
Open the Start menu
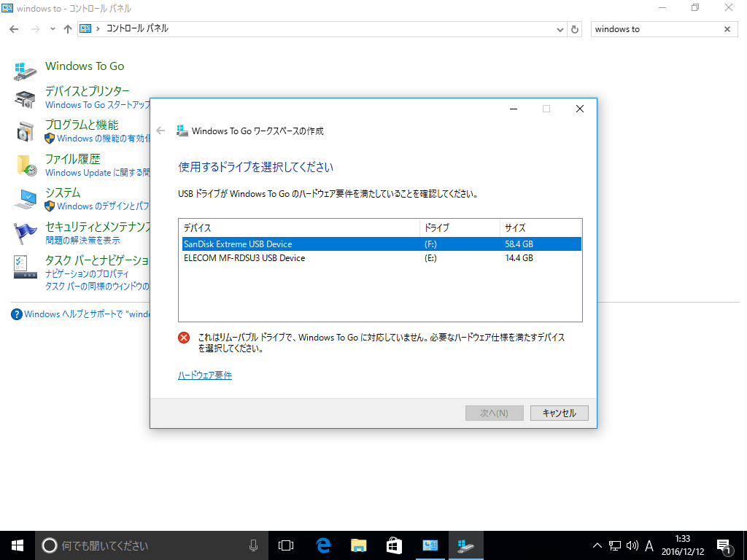(18, 545)
